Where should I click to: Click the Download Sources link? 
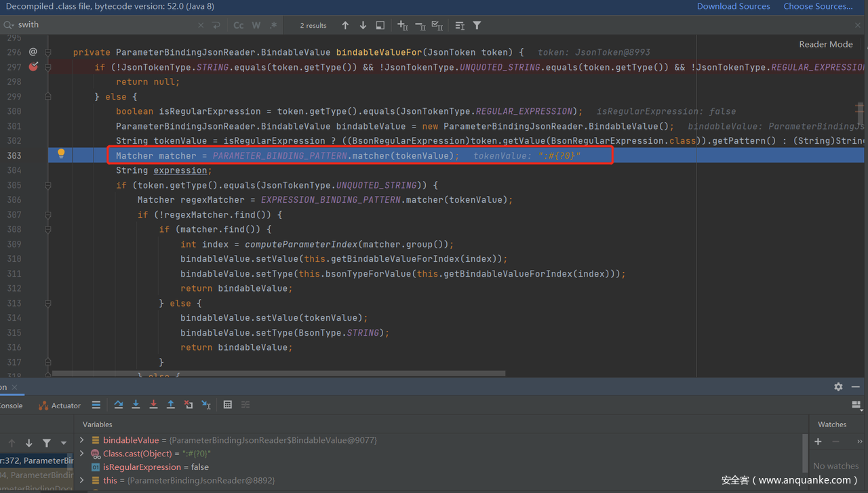pos(733,6)
